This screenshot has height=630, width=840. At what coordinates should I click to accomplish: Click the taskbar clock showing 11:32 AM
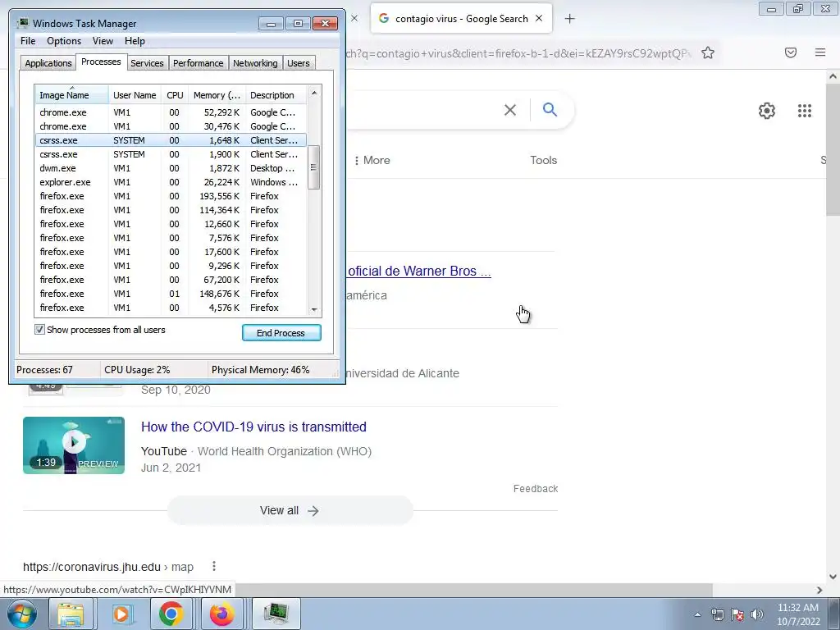point(797,614)
